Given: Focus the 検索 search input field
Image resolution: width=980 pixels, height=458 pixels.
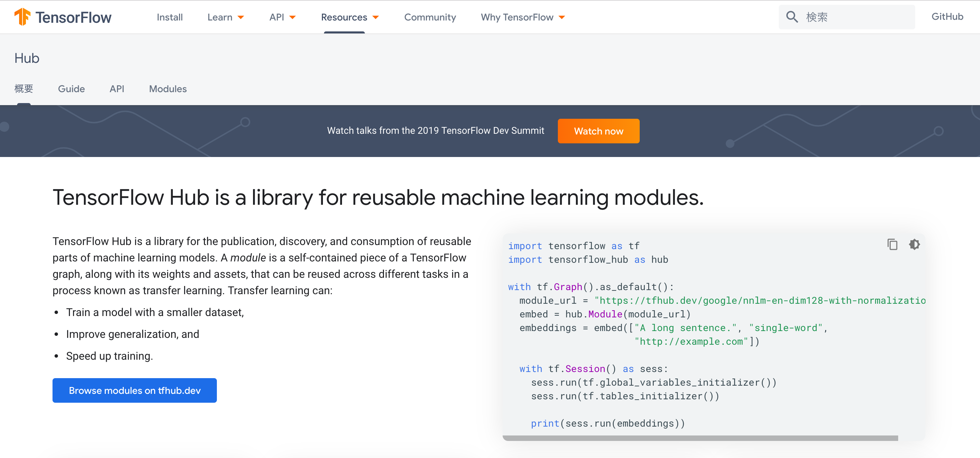Looking at the screenshot, I should pyautogui.click(x=856, y=17).
